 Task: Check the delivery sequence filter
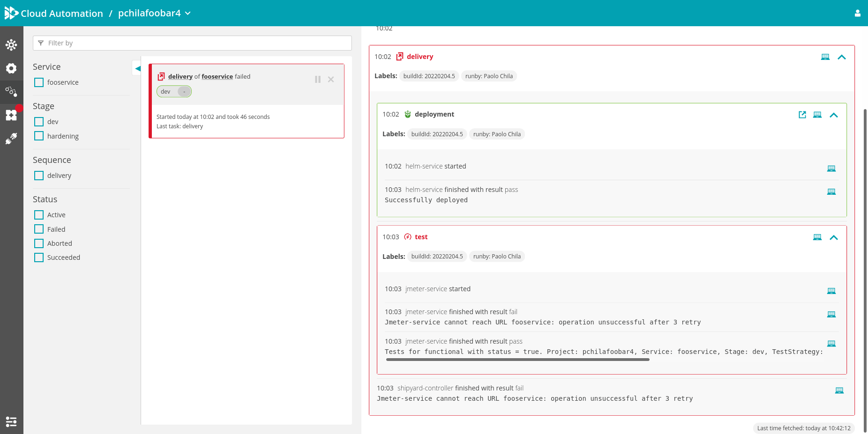pyautogui.click(x=39, y=176)
